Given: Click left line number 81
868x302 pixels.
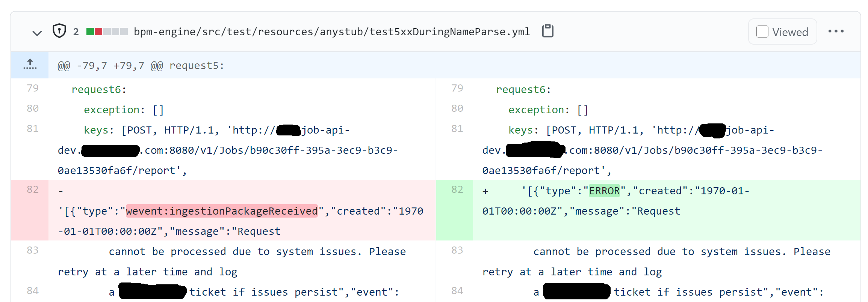Looking at the screenshot, I should click(x=33, y=129).
